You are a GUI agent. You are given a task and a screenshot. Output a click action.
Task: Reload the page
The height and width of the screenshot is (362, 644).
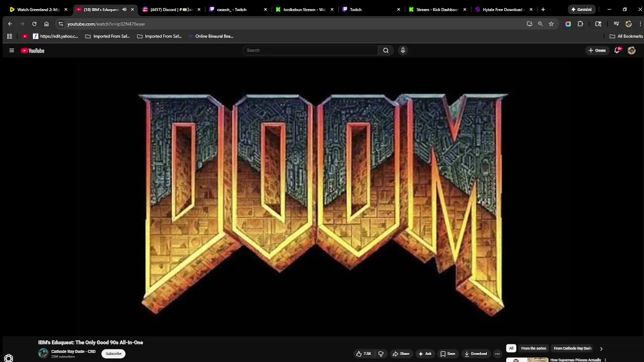(34, 24)
